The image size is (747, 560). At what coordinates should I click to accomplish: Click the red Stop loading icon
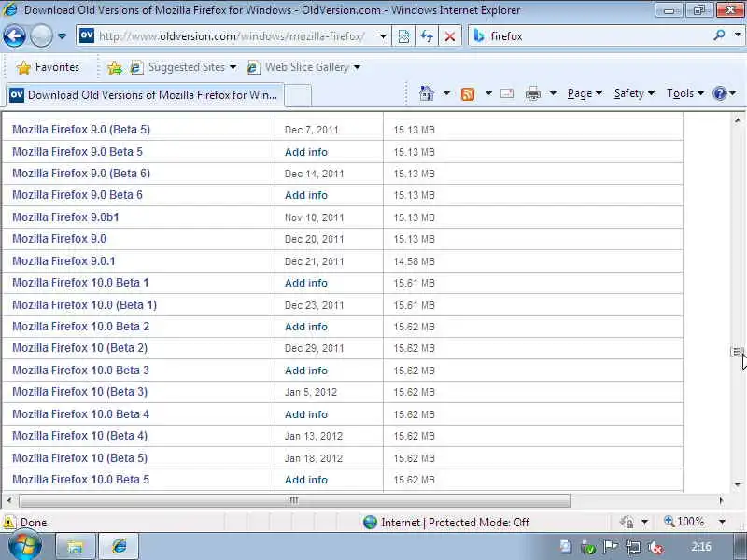pyautogui.click(x=449, y=36)
